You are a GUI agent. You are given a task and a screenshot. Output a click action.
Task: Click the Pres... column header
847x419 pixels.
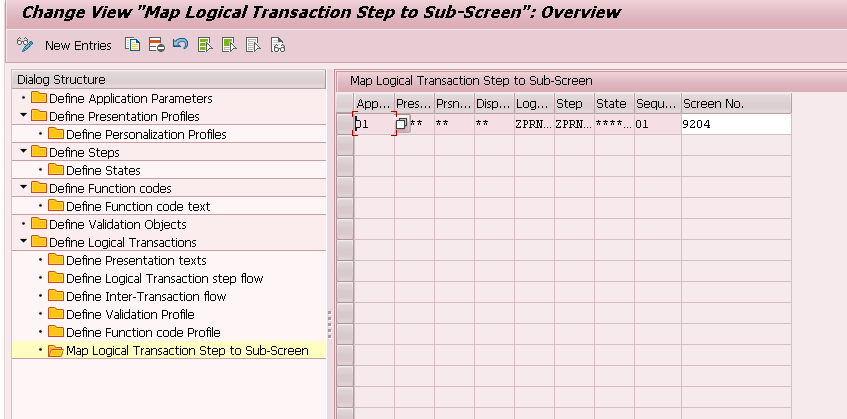pyautogui.click(x=414, y=103)
